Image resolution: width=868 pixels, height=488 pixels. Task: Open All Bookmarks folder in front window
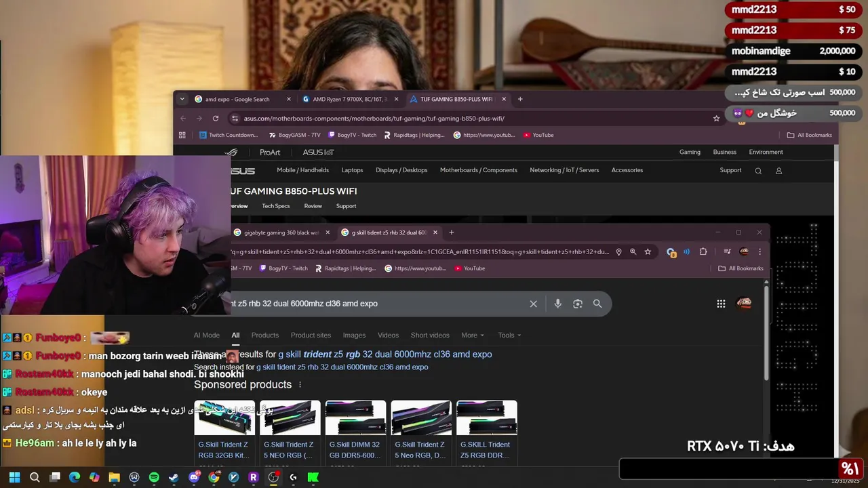[x=741, y=268]
